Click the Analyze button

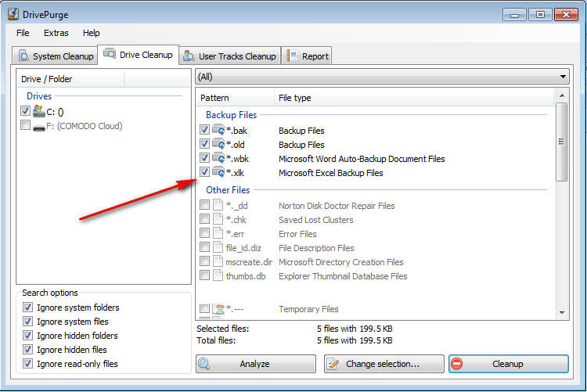(x=256, y=364)
